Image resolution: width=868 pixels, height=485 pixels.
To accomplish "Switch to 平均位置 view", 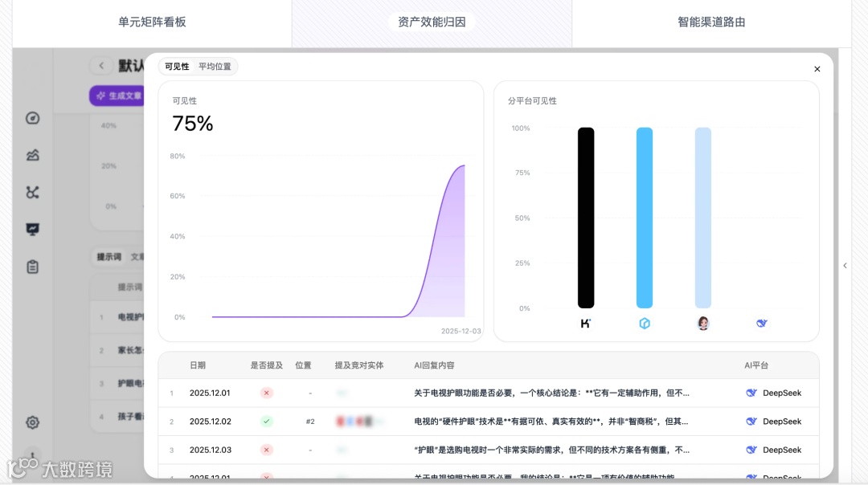I will [x=215, y=67].
